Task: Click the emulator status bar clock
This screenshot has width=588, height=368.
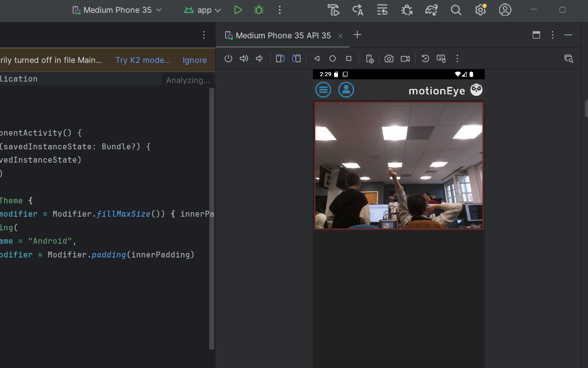Action: (325, 74)
